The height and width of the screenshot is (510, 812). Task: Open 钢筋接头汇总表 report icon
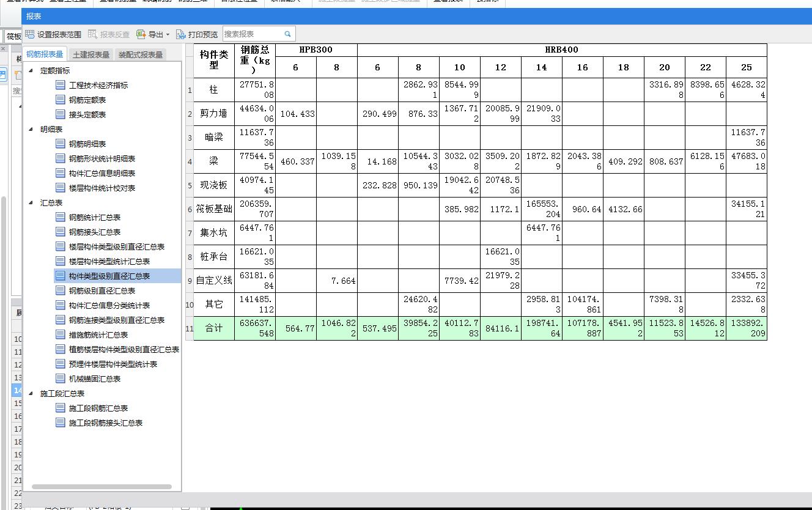point(60,232)
